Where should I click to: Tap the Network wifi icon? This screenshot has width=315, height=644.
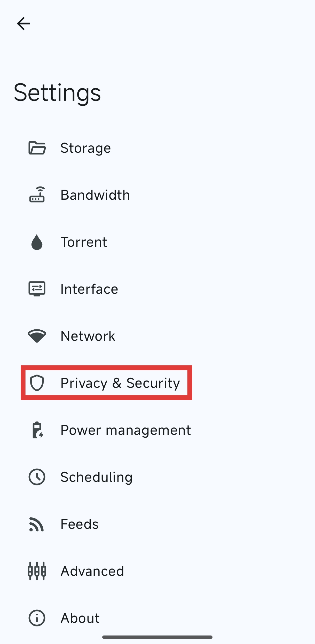tap(37, 336)
